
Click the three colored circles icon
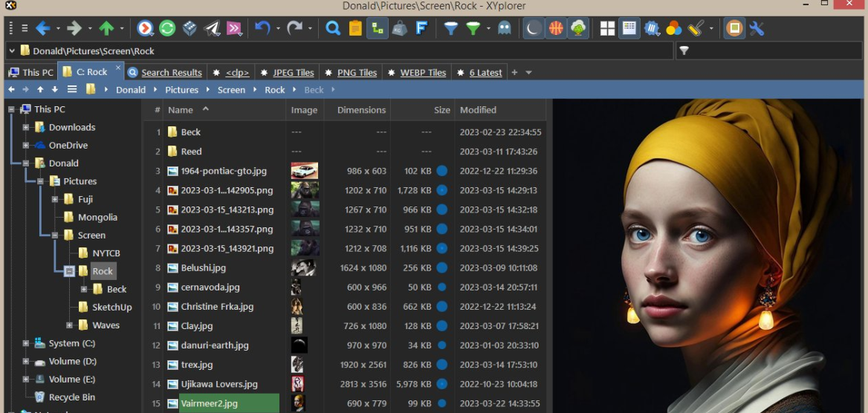tap(674, 28)
